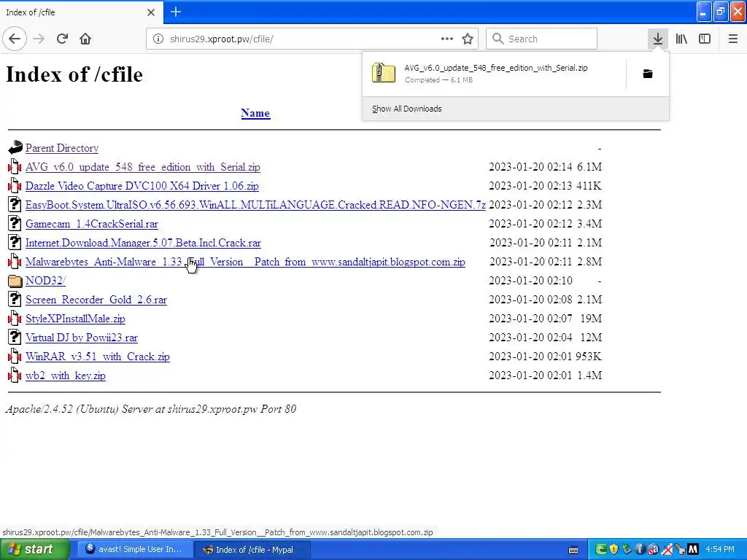This screenshot has height=560, width=747.
Task: Open the NOD32 folder
Action: (x=45, y=281)
